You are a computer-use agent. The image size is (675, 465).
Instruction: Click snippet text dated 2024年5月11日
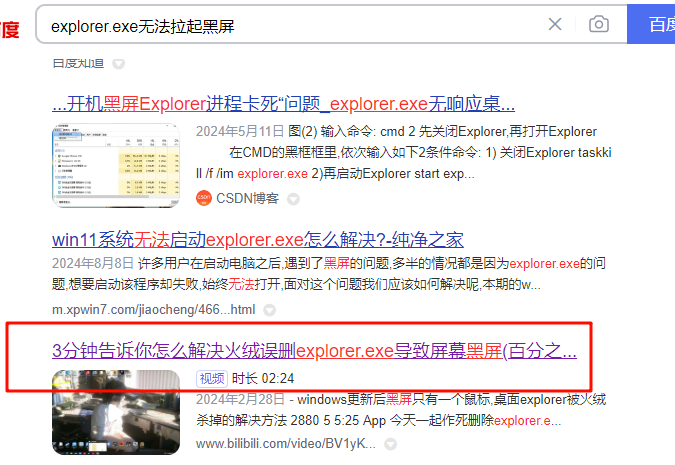403,152
